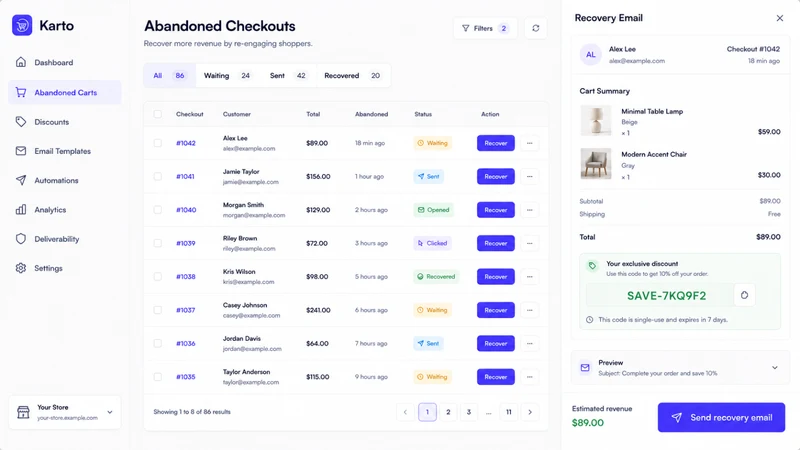Open the Filters dropdown
This screenshot has height=450, width=800.
pos(485,28)
